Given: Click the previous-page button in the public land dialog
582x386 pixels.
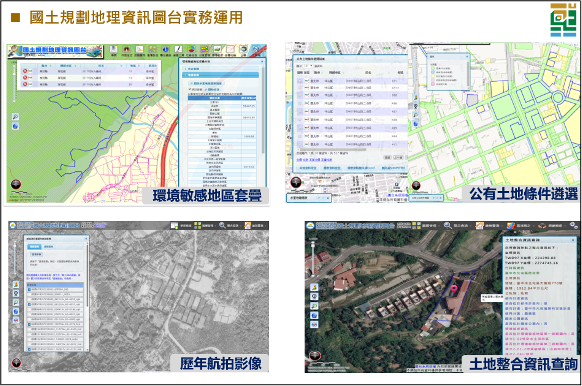Looking at the screenshot, I should [398, 157].
